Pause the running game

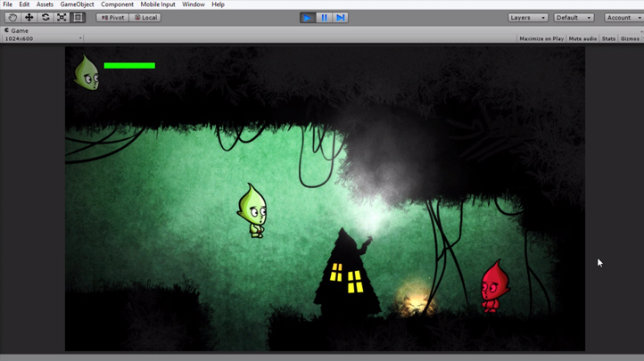click(324, 18)
